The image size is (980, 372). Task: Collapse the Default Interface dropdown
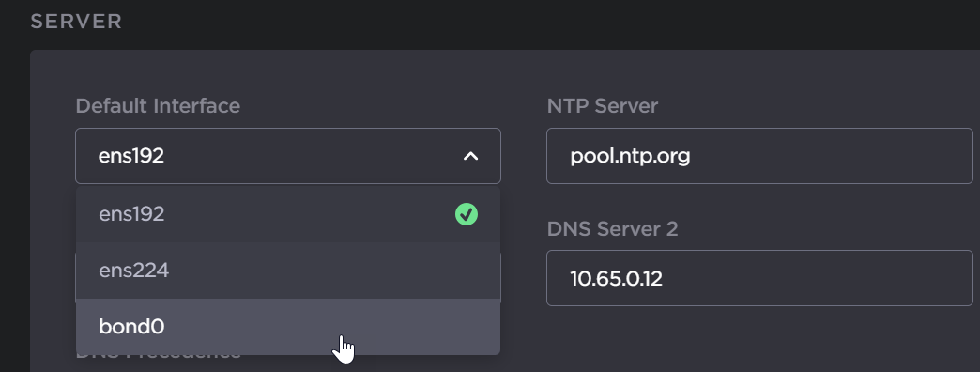pos(288,156)
